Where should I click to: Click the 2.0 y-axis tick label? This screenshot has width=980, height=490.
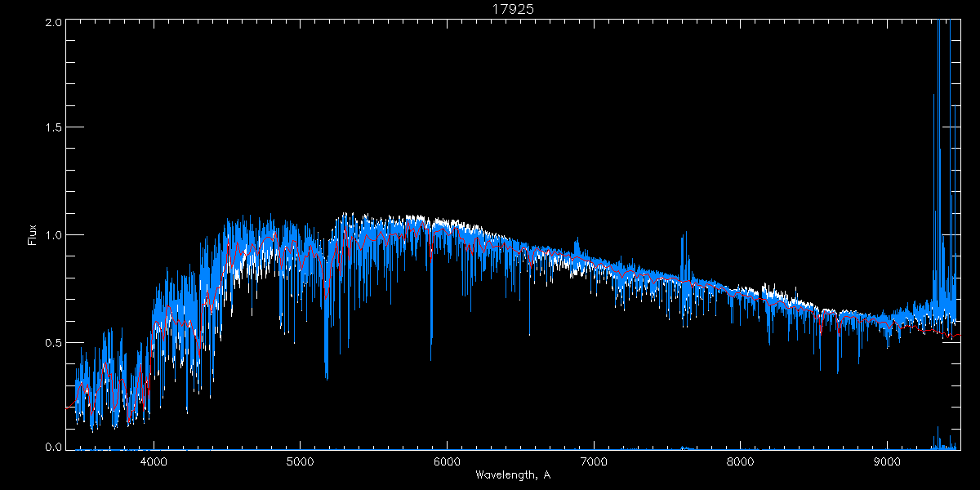(x=51, y=23)
